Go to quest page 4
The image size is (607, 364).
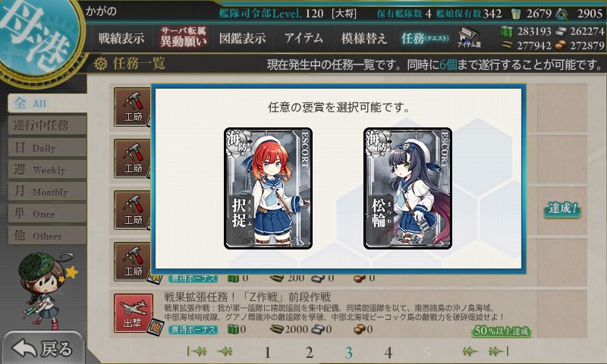point(388,353)
